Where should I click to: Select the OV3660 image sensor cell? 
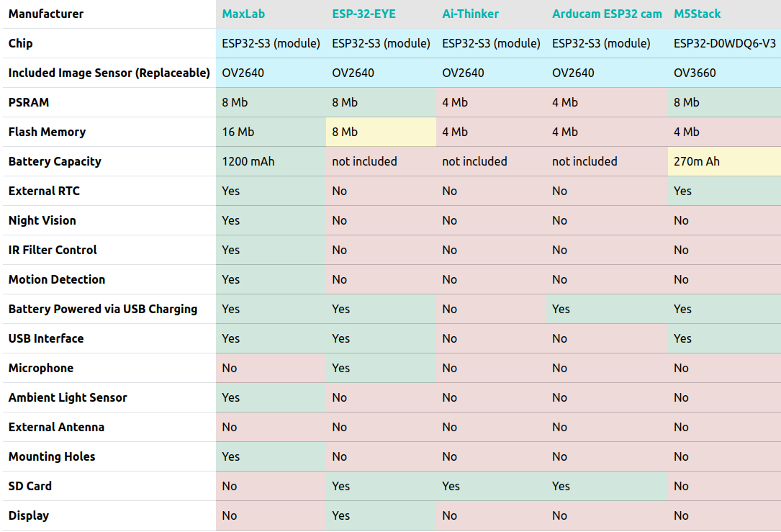point(724,73)
